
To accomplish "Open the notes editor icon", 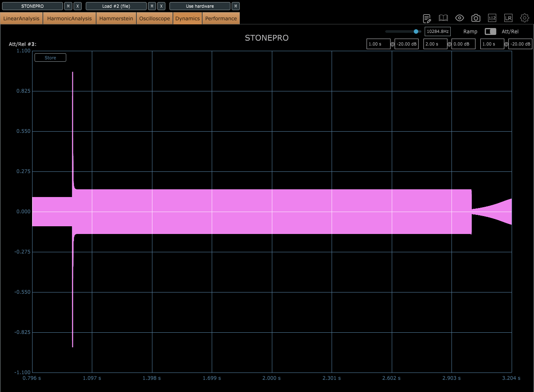I will tap(427, 18).
